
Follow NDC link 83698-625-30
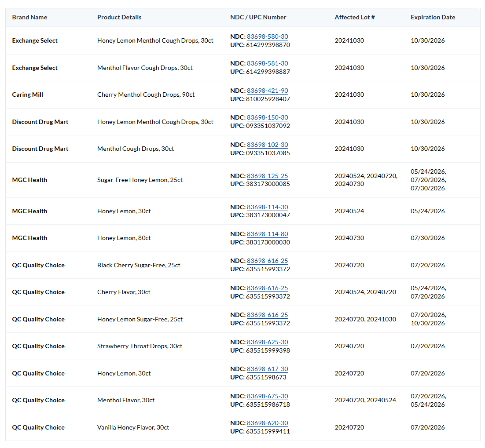click(267, 342)
